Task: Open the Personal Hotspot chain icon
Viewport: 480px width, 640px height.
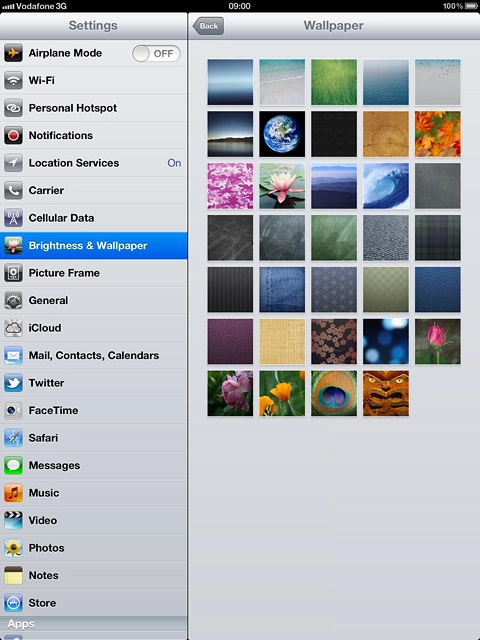Action: [x=13, y=108]
